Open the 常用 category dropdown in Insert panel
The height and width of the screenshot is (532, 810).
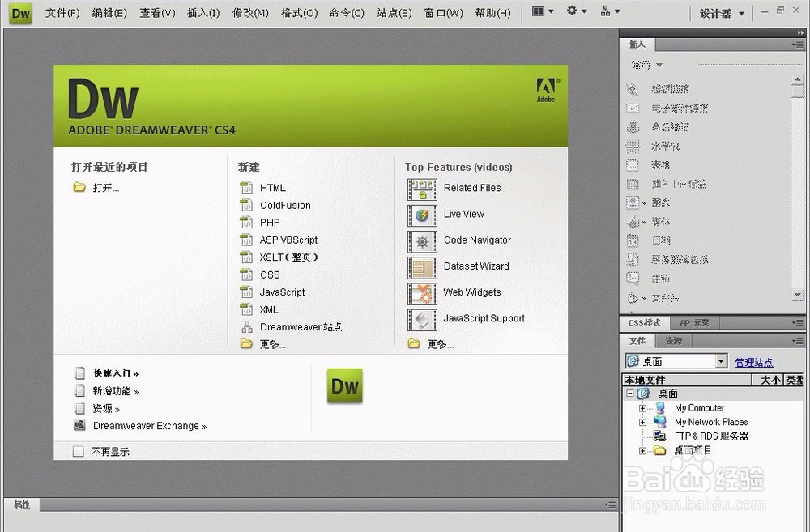tap(646, 65)
